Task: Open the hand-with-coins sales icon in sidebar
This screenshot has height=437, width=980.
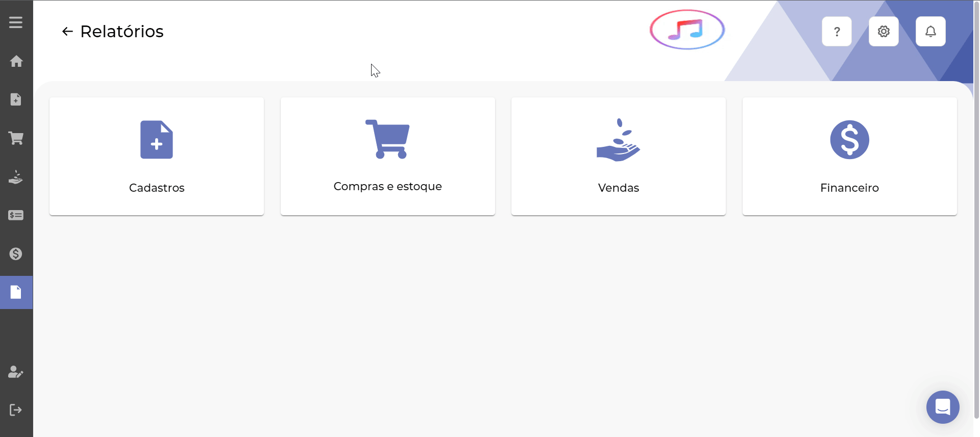Action: [16, 177]
